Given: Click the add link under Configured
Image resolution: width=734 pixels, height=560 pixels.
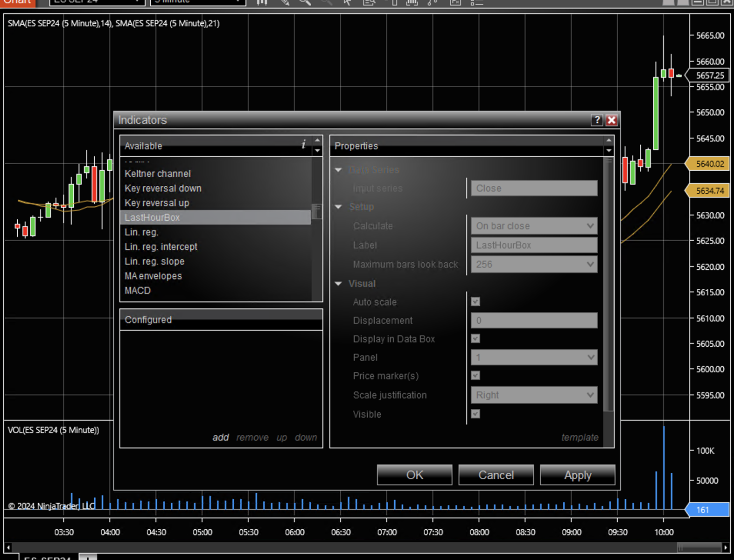Looking at the screenshot, I should pyautogui.click(x=221, y=437).
